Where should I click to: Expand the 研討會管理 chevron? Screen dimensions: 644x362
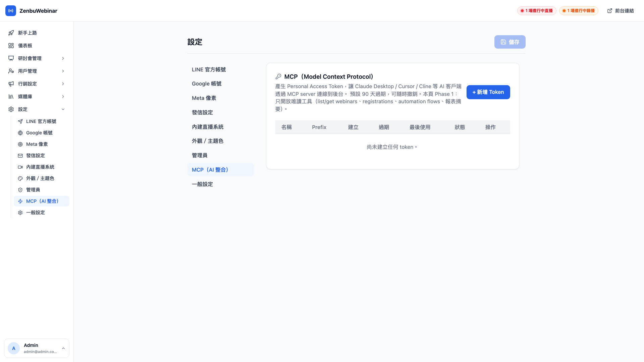[x=63, y=58]
